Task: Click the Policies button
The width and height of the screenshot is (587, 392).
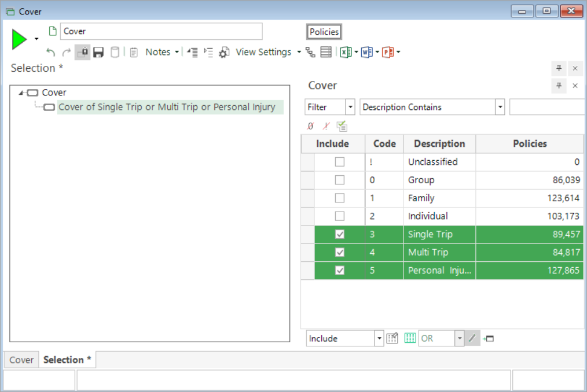Action: pyautogui.click(x=324, y=32)
